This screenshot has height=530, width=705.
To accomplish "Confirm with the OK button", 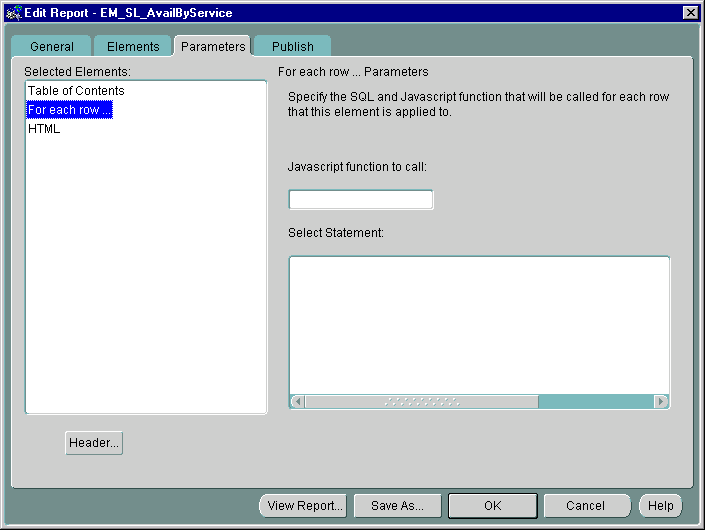I will 493,506.
